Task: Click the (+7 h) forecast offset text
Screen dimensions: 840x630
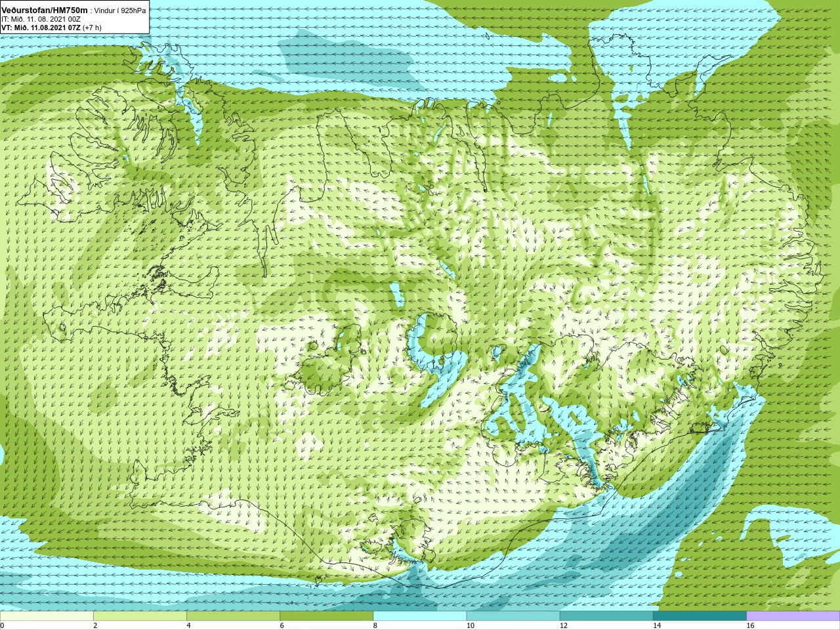Action: (x=92, y=28)
